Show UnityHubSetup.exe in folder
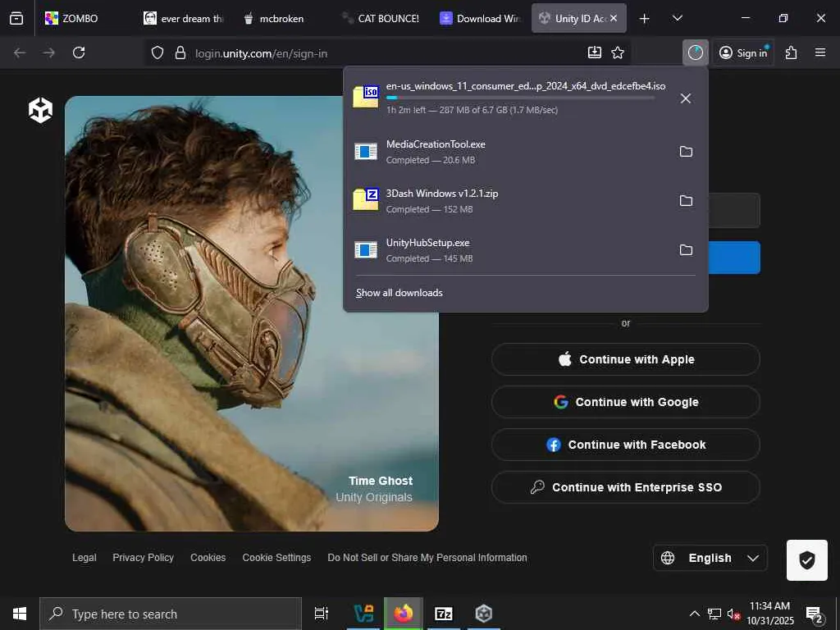Screen dimensions: 840x630 coord(686,250)
